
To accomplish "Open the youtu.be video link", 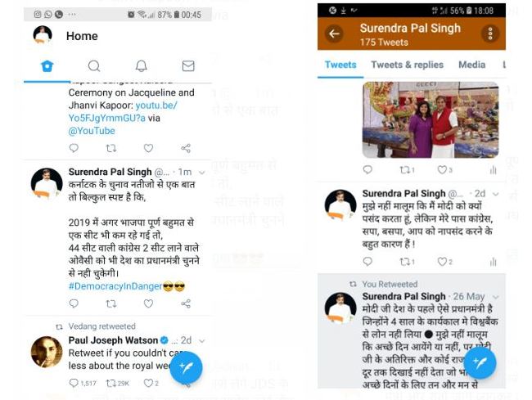I will 123,111.
